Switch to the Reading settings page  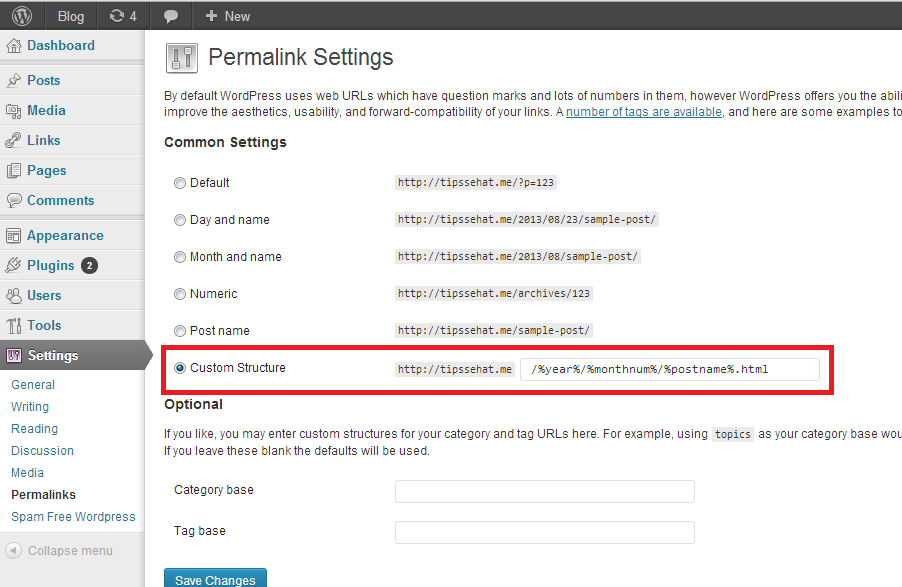coord(34,428)
